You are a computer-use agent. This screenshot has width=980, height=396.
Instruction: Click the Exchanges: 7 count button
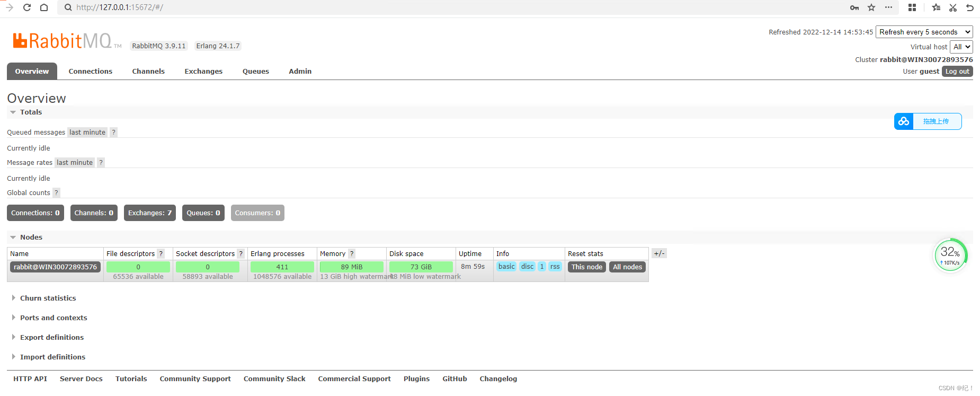pos(150,213)
